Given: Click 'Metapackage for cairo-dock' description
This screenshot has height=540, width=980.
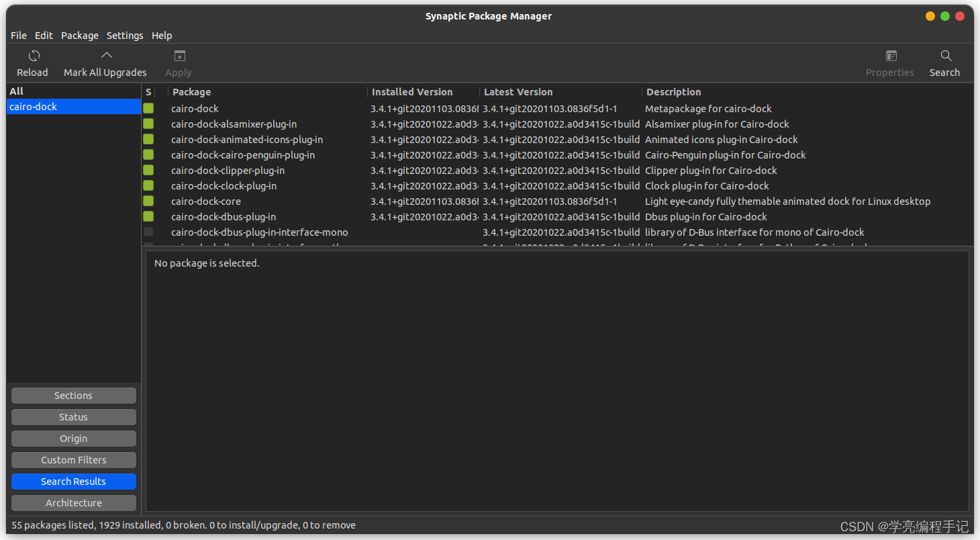Looking at the screenshot, I should [708, 109].
